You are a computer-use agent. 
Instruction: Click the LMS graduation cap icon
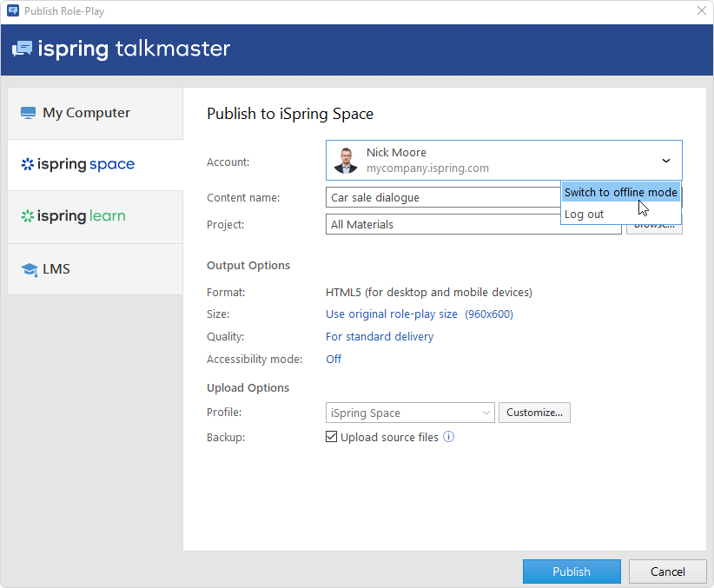click(x=29, y=269)
